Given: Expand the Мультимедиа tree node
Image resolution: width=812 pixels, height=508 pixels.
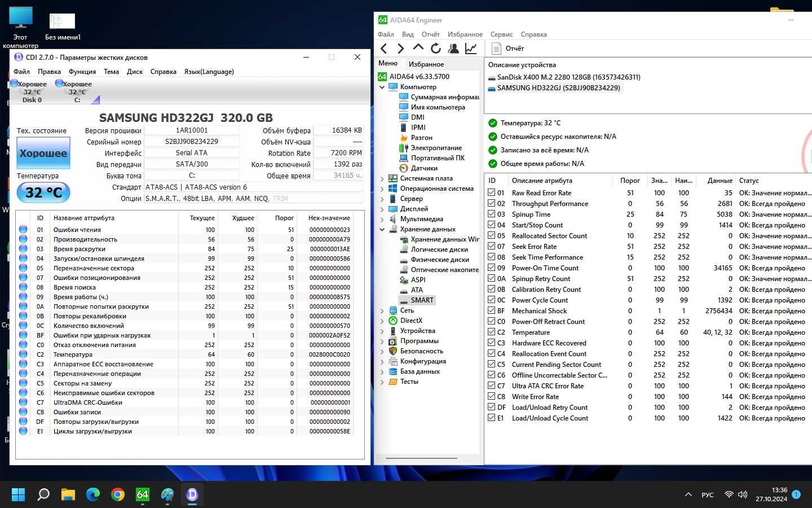Looking at the screenshot, I should tap(382, 220).
